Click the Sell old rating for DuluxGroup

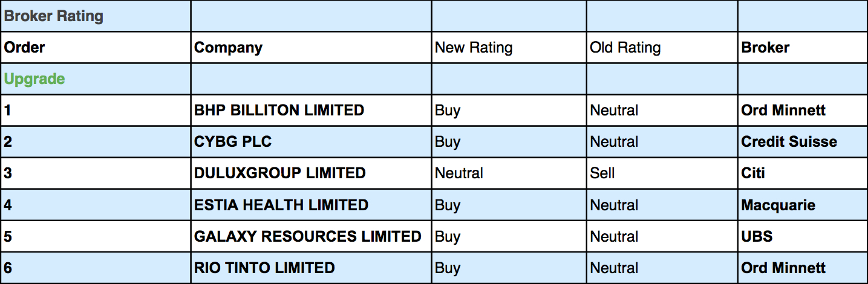(x=602, y=173)
